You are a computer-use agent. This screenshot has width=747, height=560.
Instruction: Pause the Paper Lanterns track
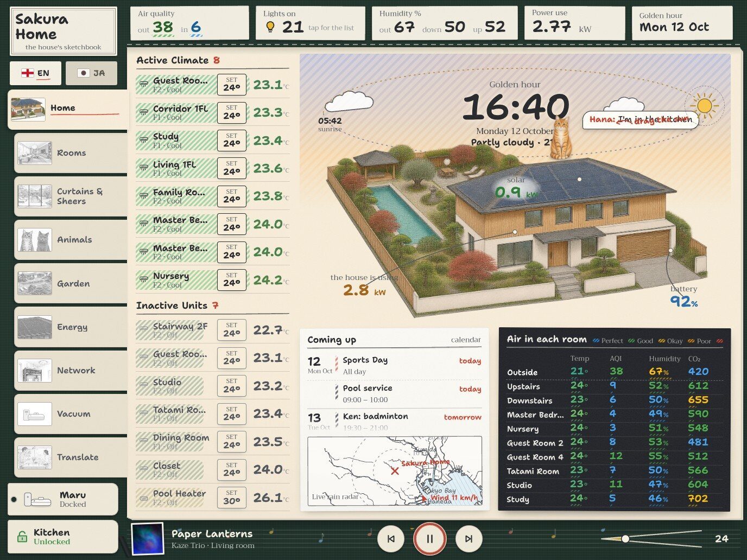(430, 539)
